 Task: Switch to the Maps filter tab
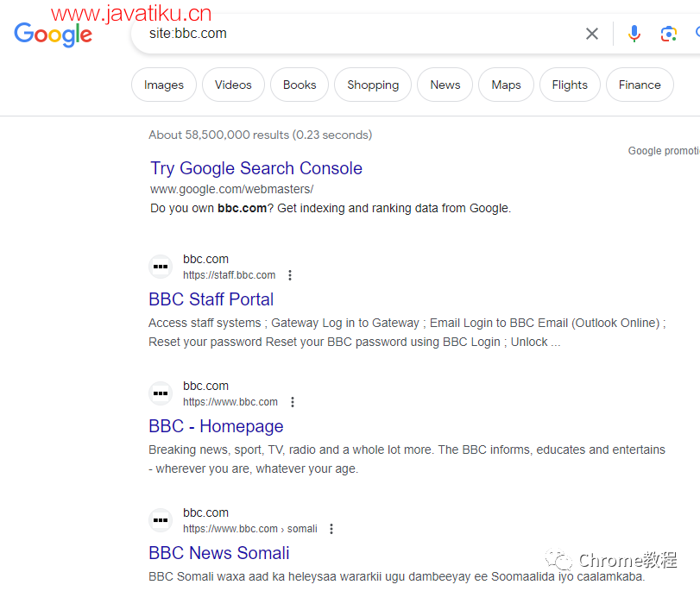point(506,85)
